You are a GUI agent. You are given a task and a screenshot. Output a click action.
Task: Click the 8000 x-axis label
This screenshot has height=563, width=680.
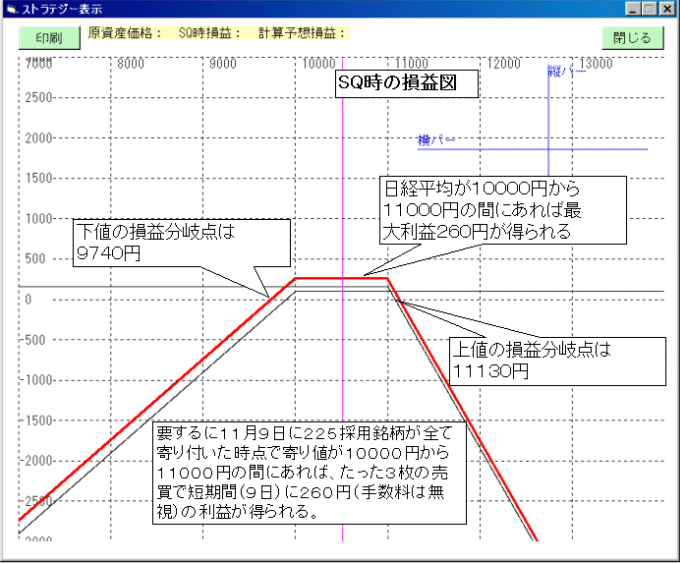point(131,64)
